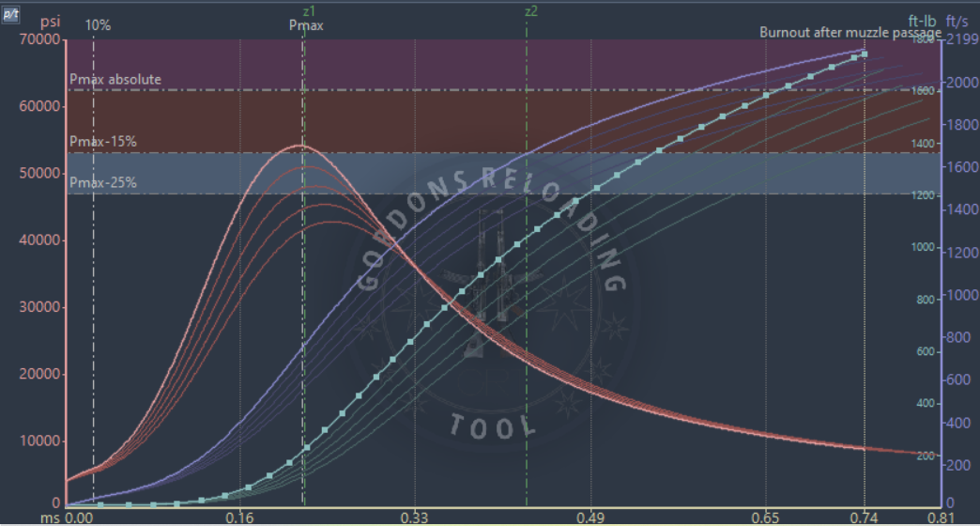Click the psi axis unit label
The height and width of the screenshot is (526, 980).
(x=50, y=23)
